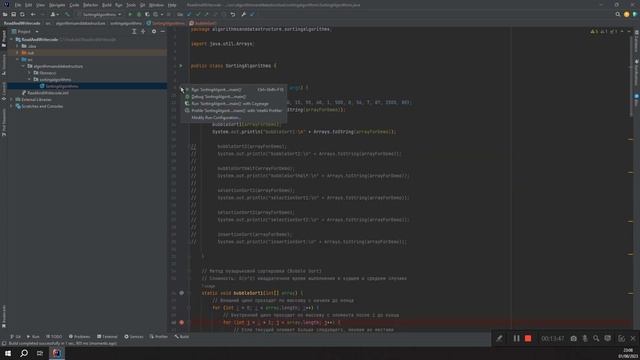The image size is (640, 360).
Task: Open the Build tool window tab
Action: click(182, 337)
